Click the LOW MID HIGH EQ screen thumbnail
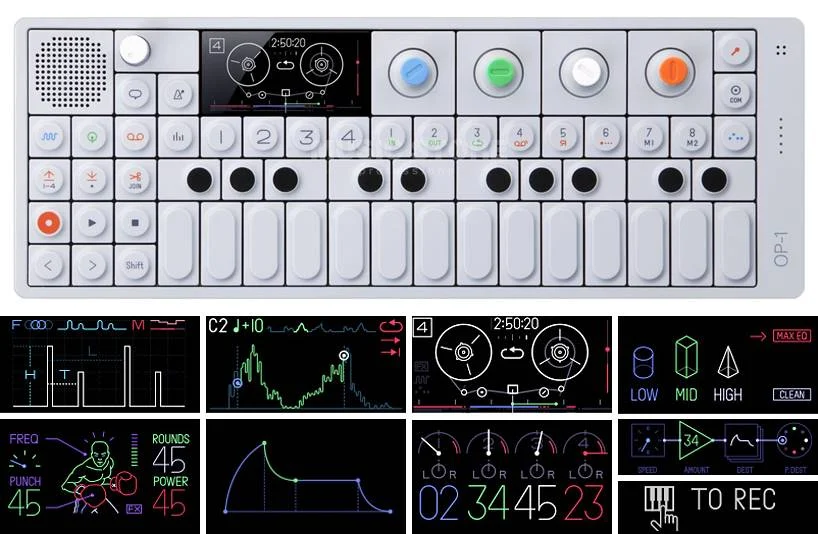Viewport: 818px width, 534px height. tap(716, 364)
